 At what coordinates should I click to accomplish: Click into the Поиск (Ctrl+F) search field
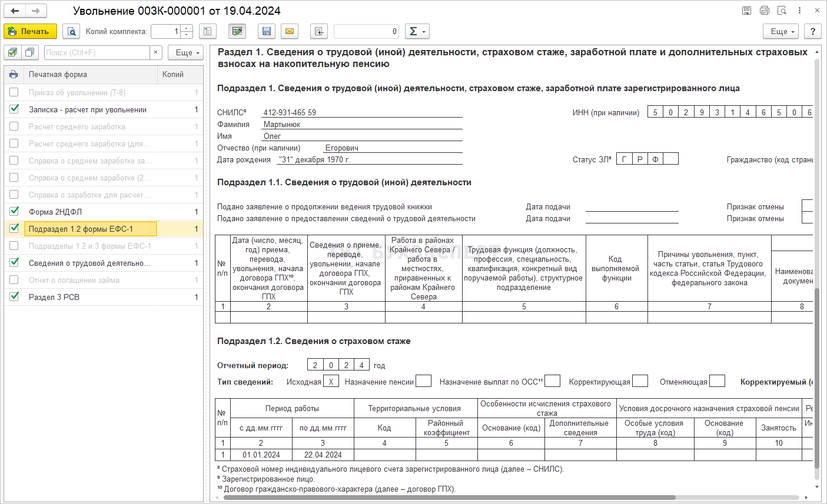click(x=97, y=52)
